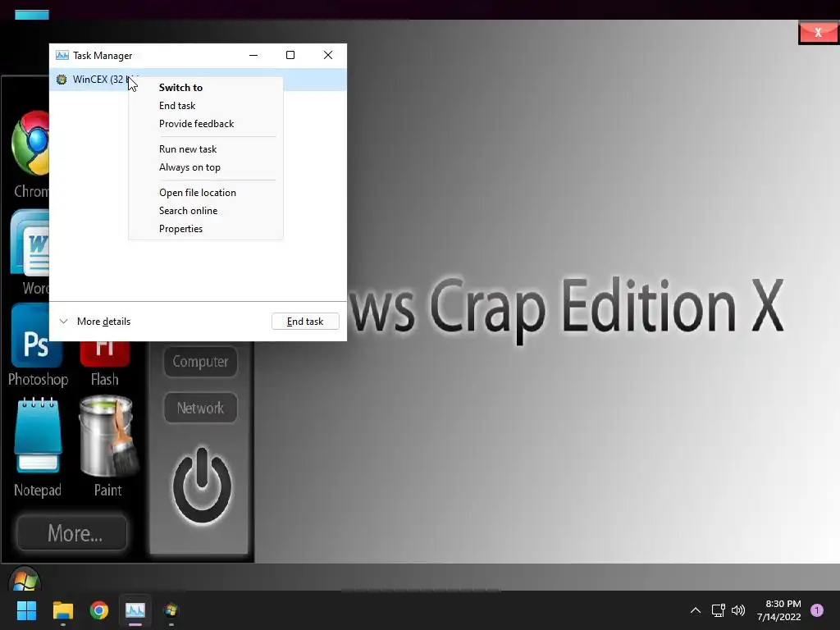Choose Run new task option
Image resolution: width=840 pixels, height=630 pixels.
(x=206, y=149)
